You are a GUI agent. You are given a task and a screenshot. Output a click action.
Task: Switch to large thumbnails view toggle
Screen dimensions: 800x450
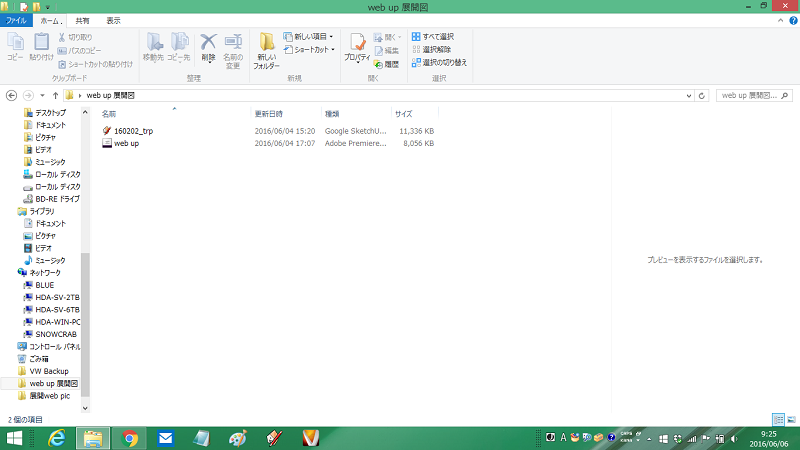[791, 420]
